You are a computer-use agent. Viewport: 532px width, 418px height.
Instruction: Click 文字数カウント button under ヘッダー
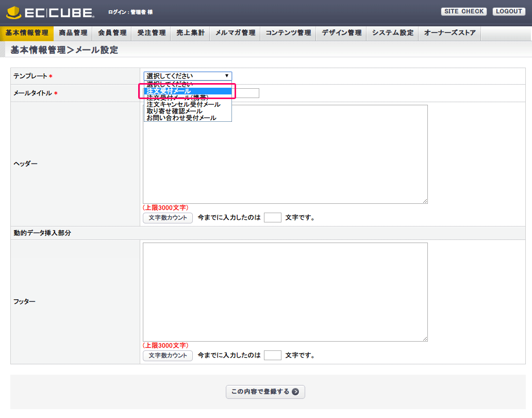click(x=168, y=218)
